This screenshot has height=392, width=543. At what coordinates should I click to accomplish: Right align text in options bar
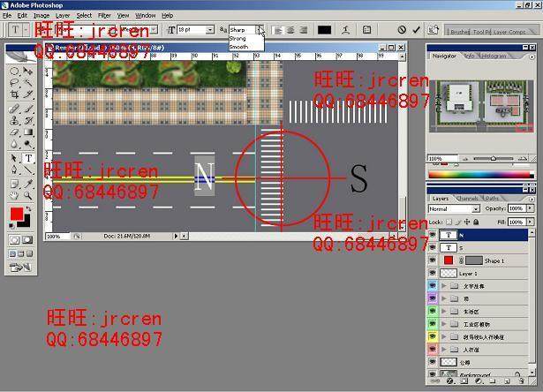coord(303,30)
